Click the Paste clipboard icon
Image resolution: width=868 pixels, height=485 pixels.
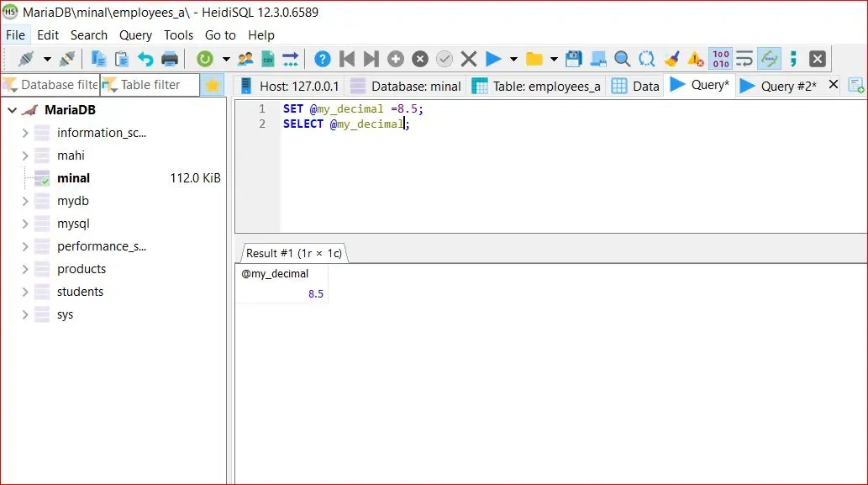pos(122,59)
